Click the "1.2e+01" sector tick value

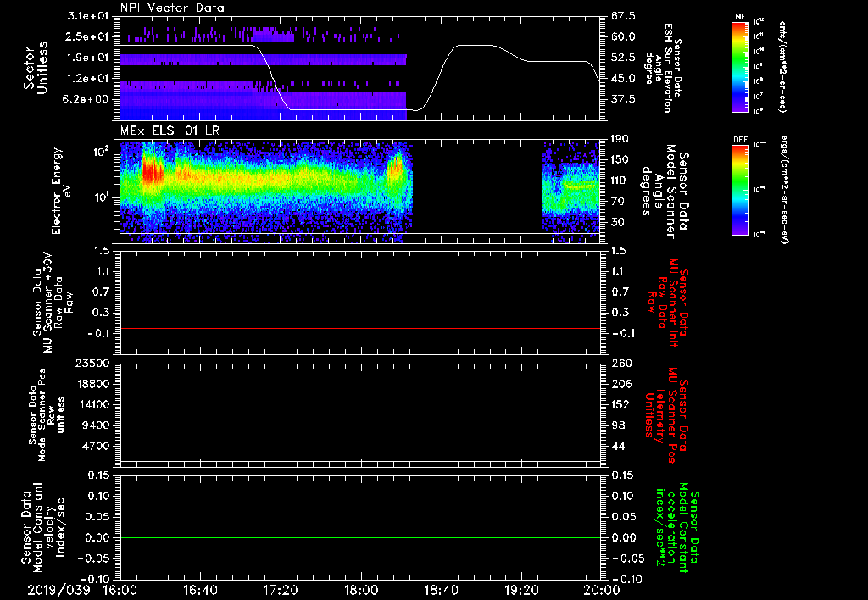(x=88, y=79)
